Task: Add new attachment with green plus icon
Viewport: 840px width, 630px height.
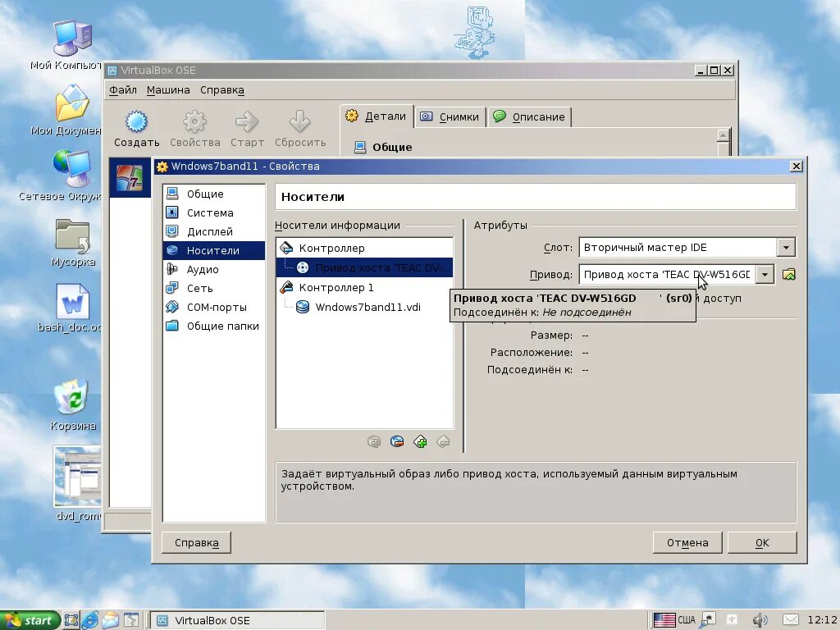Action: [420, 441]
